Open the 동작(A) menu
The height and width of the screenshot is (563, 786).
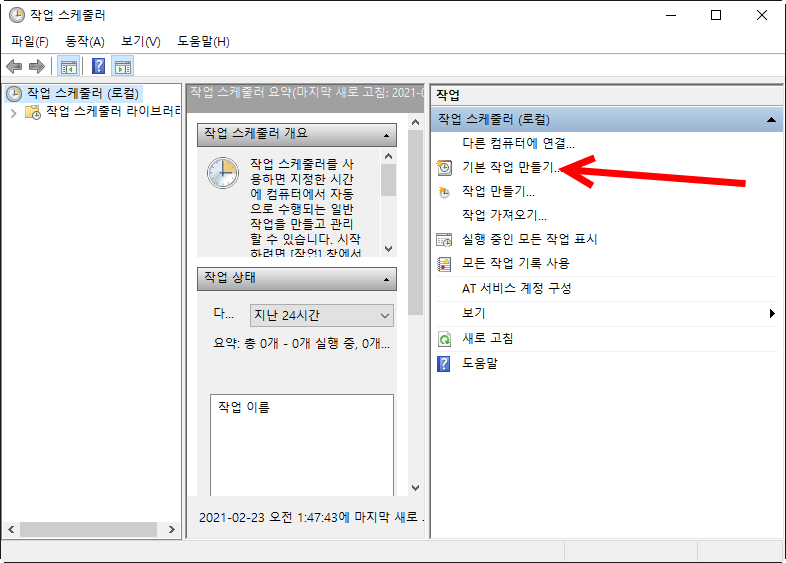click(x=85, y=42)
